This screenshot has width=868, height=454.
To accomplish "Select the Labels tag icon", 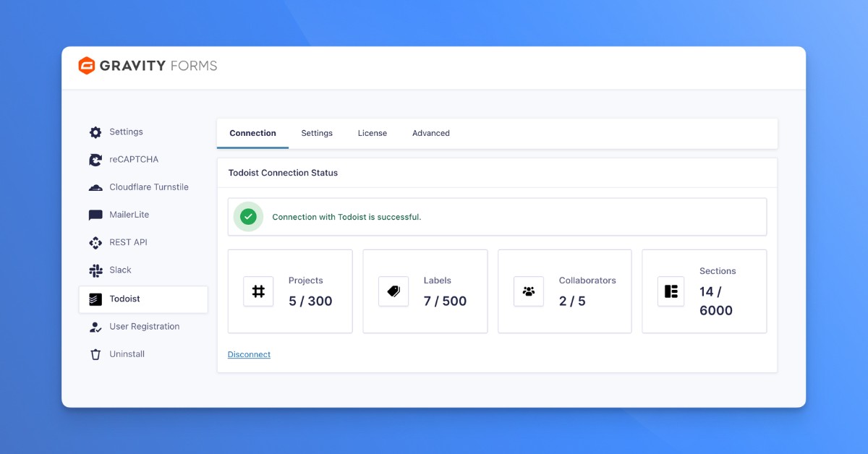I will tap(393, 291).
